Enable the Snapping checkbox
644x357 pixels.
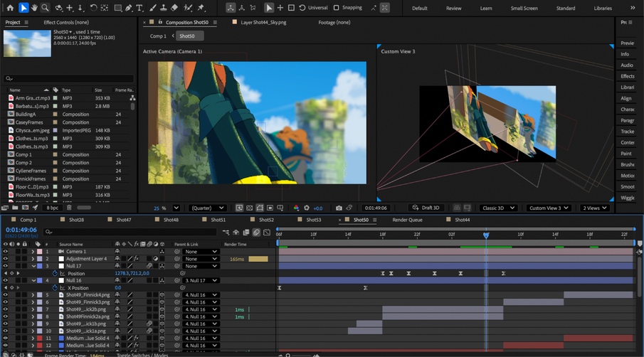pyautogui.click(x=336, y=8)
